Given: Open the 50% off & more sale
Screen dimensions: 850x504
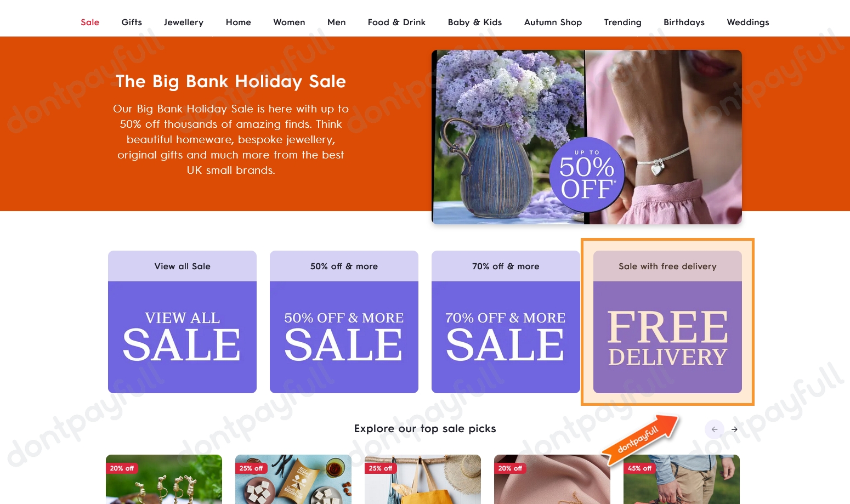Looking at the screenshot, I should point(344,322).
